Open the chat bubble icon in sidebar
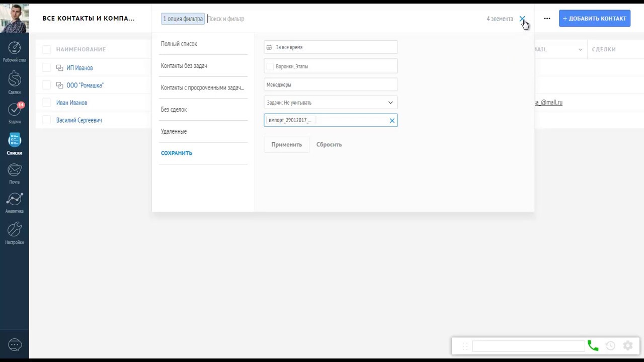644x362 pixels. pyautogui.click(x=15, y=345)
